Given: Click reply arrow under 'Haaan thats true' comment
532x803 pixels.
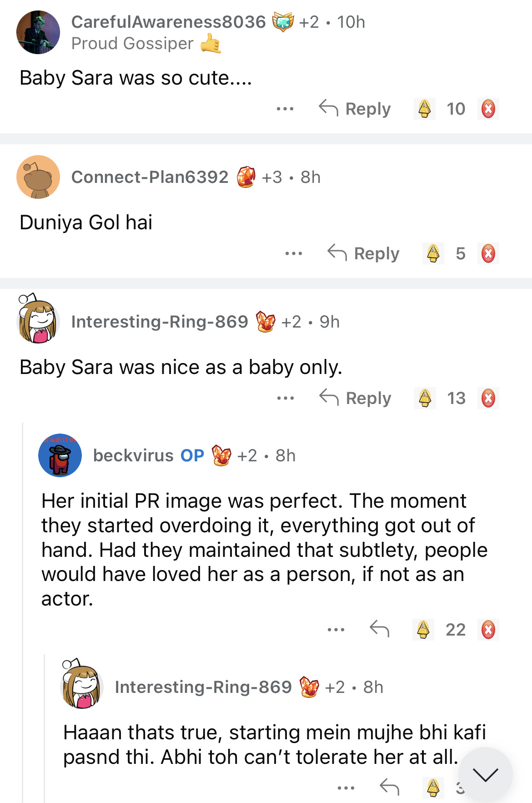Looking at the screenshot, I should tap(389, 787).
